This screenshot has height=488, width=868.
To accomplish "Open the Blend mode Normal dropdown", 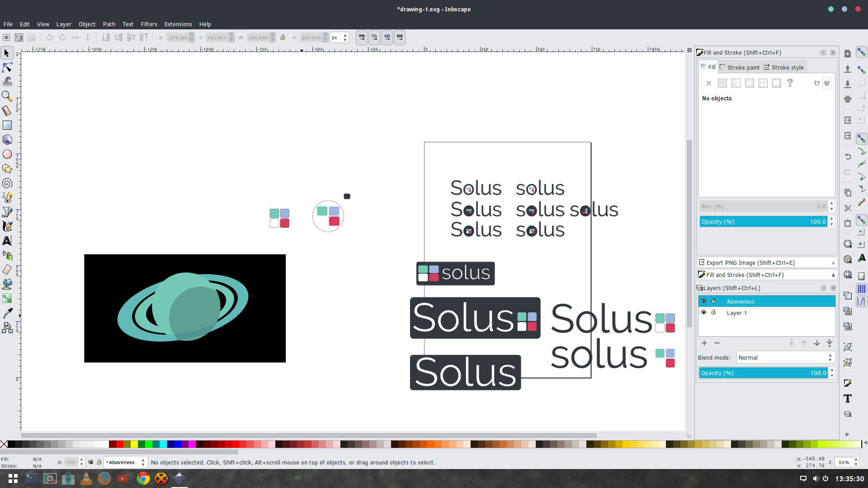I will click(x=785, y=357).
